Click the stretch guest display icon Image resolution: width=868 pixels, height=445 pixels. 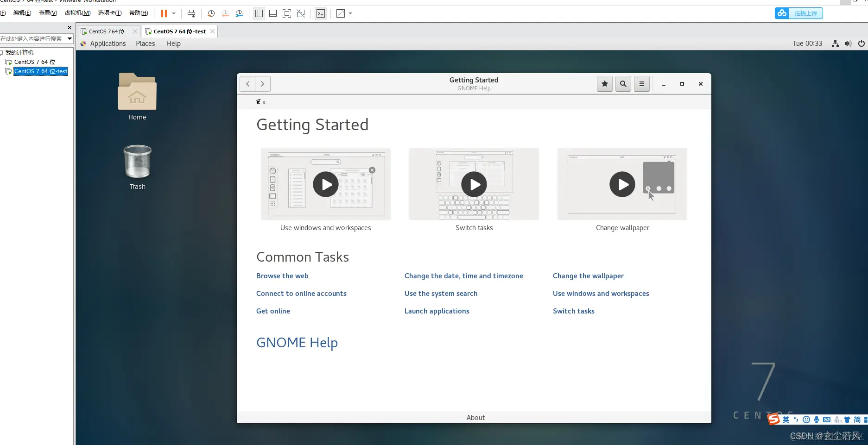click(341, 13)
